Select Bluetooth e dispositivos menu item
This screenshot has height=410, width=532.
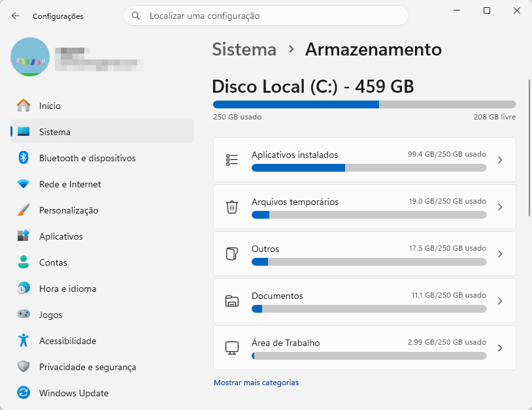coord(102,158)
